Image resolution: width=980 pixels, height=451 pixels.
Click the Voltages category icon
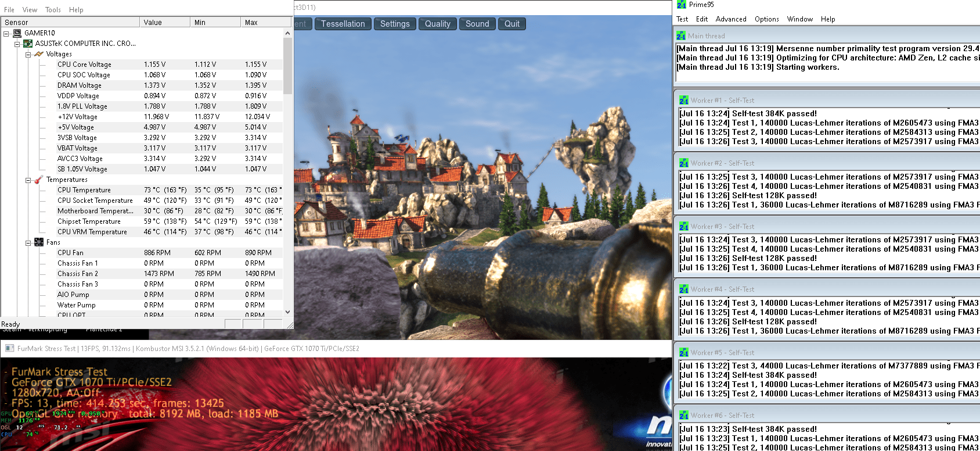pos(39,54)
